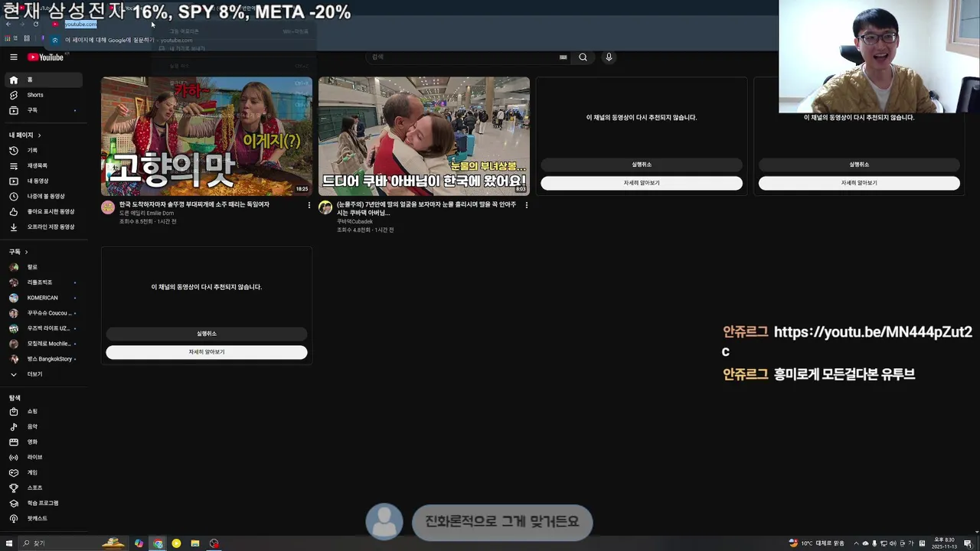
Task: Open 구독 subscriptions feed in sidebar
Action: [x=43, y=110]
